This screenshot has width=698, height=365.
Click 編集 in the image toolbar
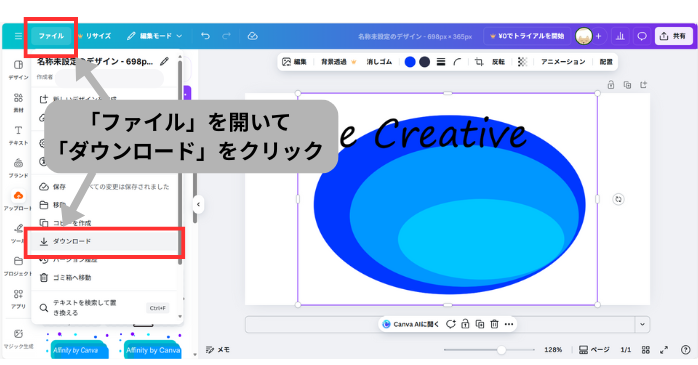pyautogui.click(x=295, y=62)
